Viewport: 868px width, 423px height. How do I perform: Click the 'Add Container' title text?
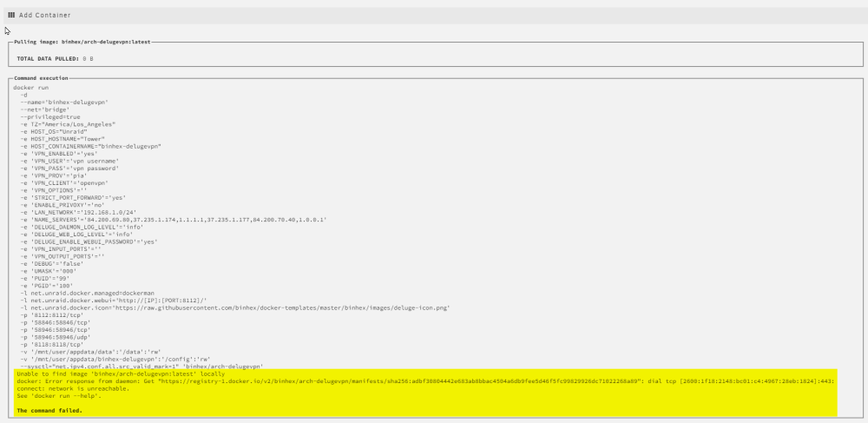(x=45, y=15)
